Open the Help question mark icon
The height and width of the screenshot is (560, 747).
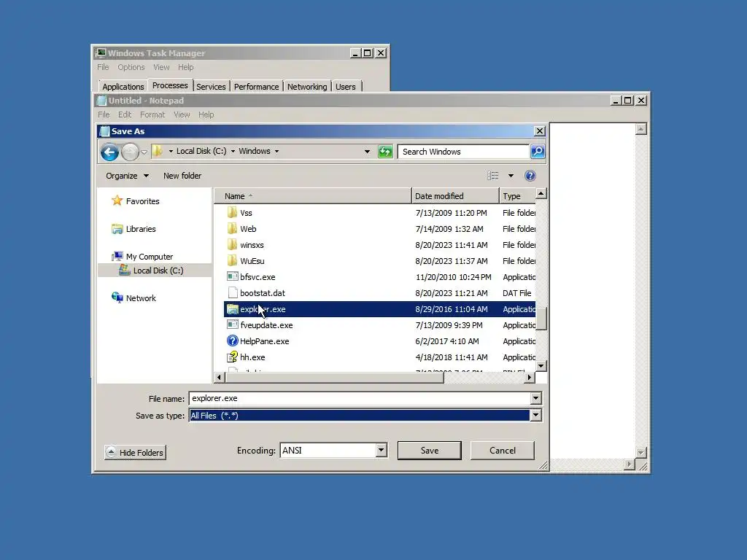point(530,176)
